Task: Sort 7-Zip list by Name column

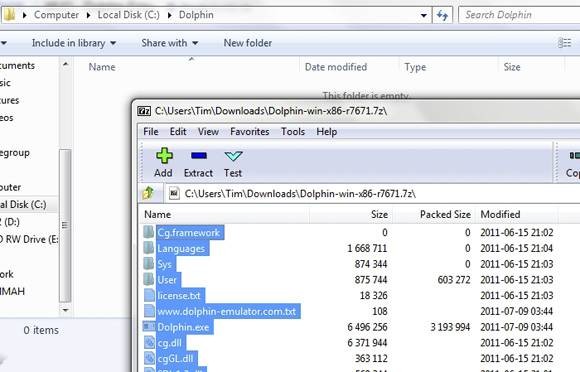Action: pos(225,214)
